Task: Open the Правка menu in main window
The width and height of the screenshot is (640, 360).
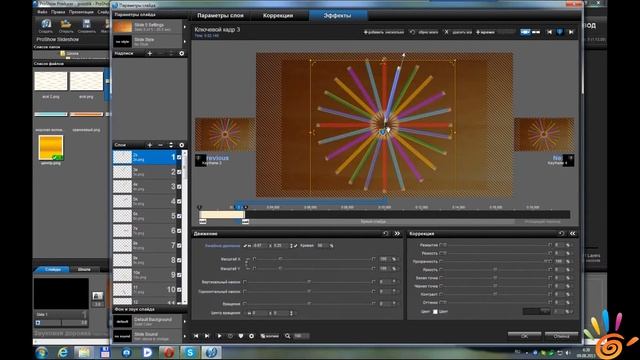Action: [x=58, y=12]
